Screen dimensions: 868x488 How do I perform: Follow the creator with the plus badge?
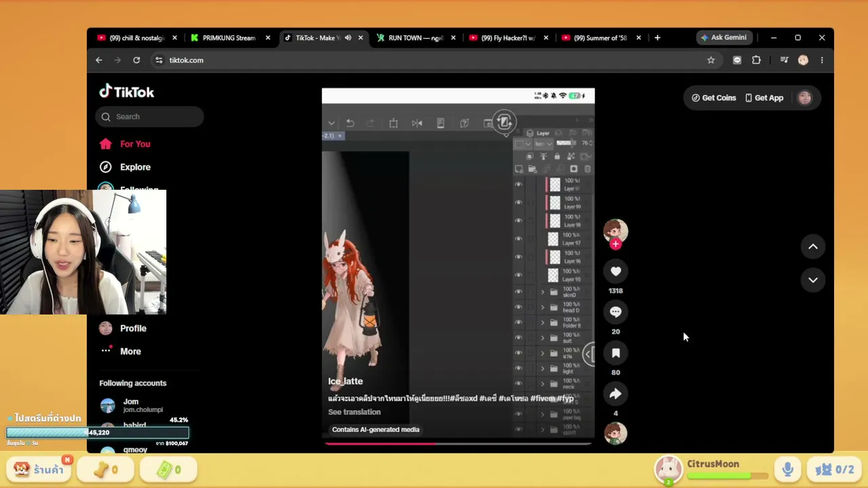616,244
